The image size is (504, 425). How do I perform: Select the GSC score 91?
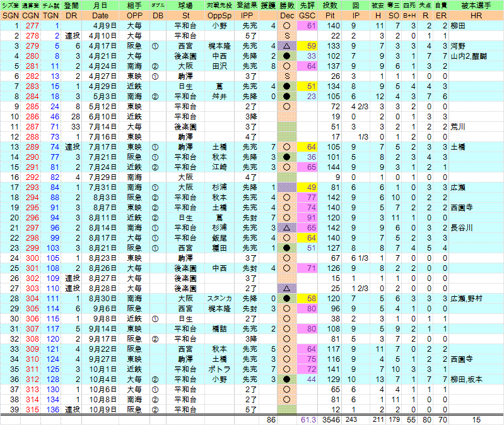311,217
